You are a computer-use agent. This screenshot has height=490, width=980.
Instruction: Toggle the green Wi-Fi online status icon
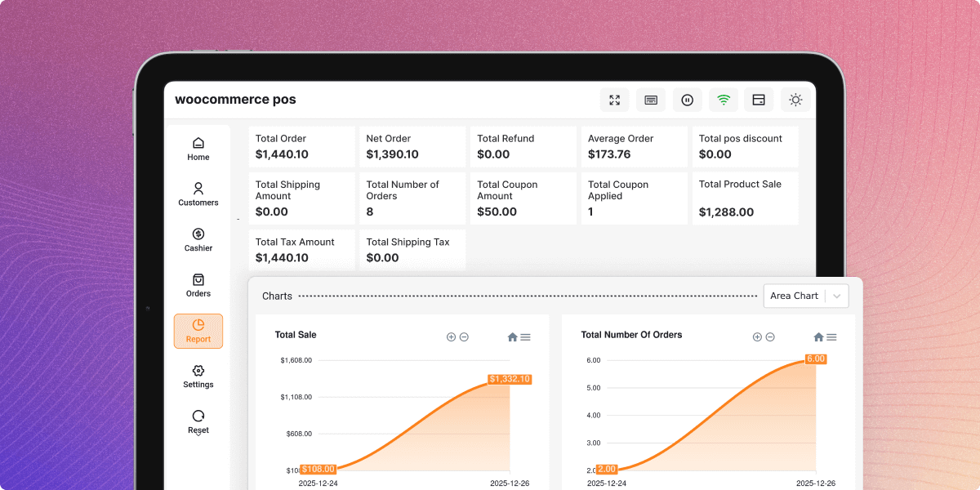pyautogui.click(x=724, y=100)
